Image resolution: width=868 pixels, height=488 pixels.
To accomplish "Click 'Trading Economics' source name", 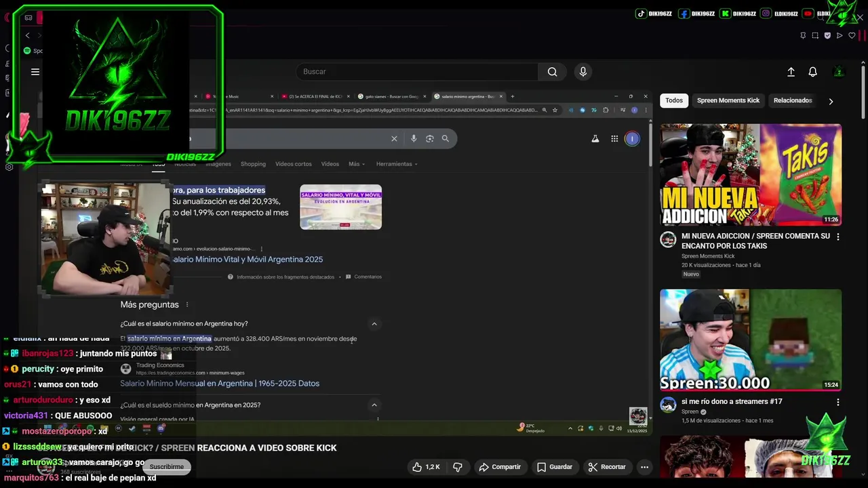I will click(x=160, y=365).
